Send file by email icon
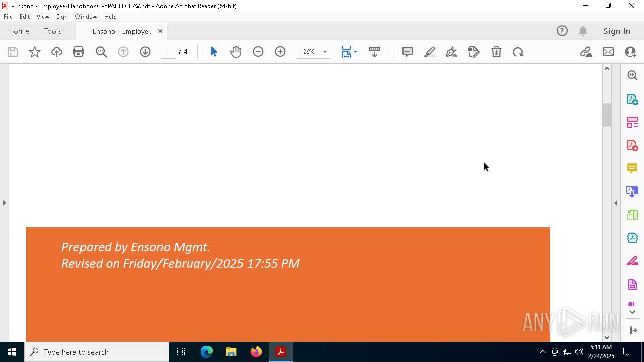The height and width of the screenshot is (362, 644). (x=608, y=52)
